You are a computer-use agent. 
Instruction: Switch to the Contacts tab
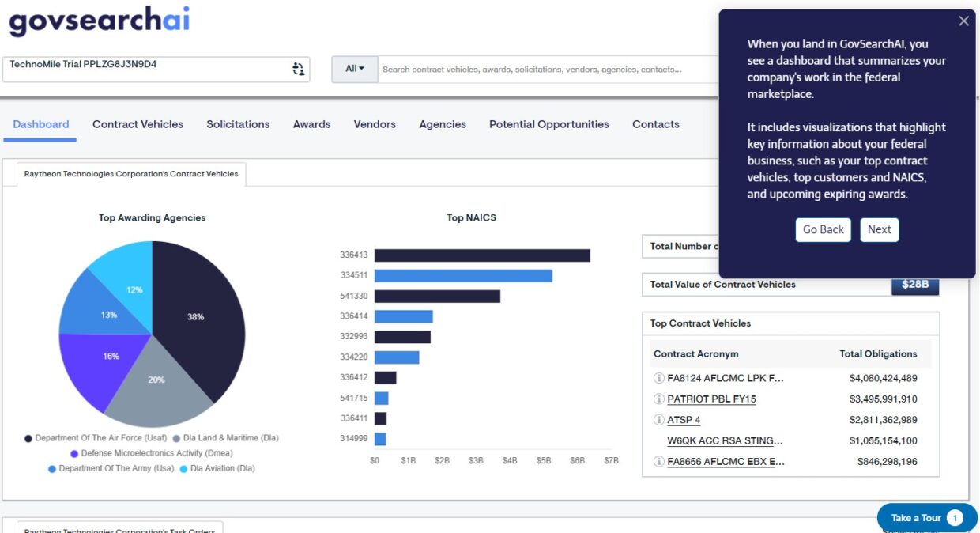pyautogui.click(x=656, y=124)
